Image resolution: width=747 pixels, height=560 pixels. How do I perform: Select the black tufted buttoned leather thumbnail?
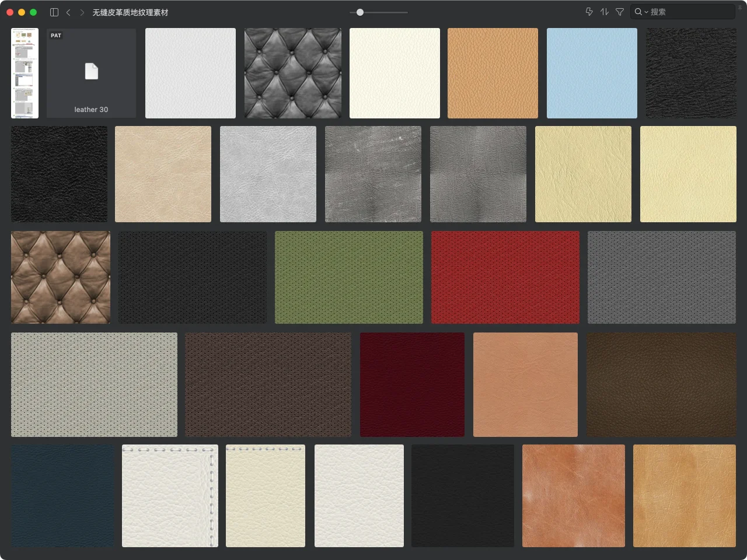point(293,73)
